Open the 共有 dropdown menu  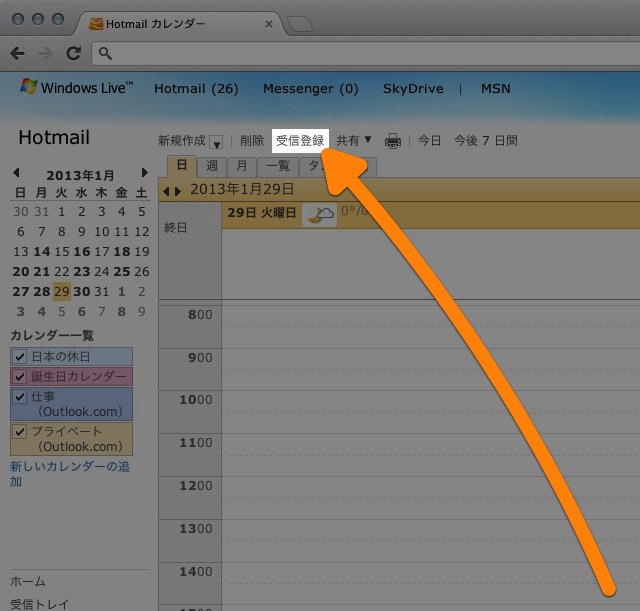coord(354,140)
